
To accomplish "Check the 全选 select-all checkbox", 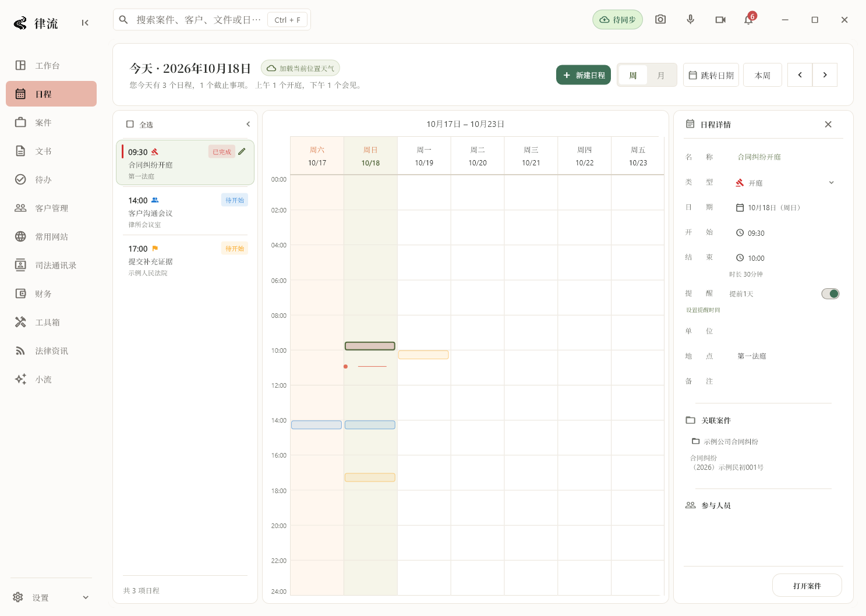I will [x=130, y=124].
